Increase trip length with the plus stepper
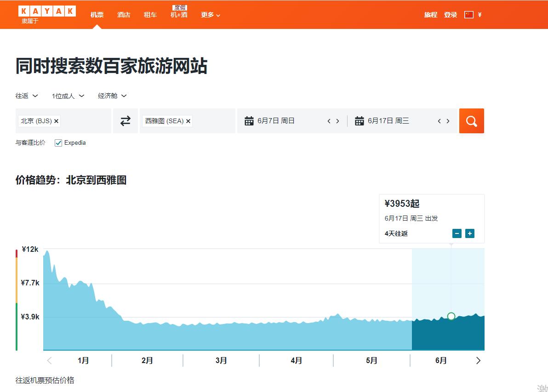The width and height of the screenshot is (548, 392). click(469, 233)
